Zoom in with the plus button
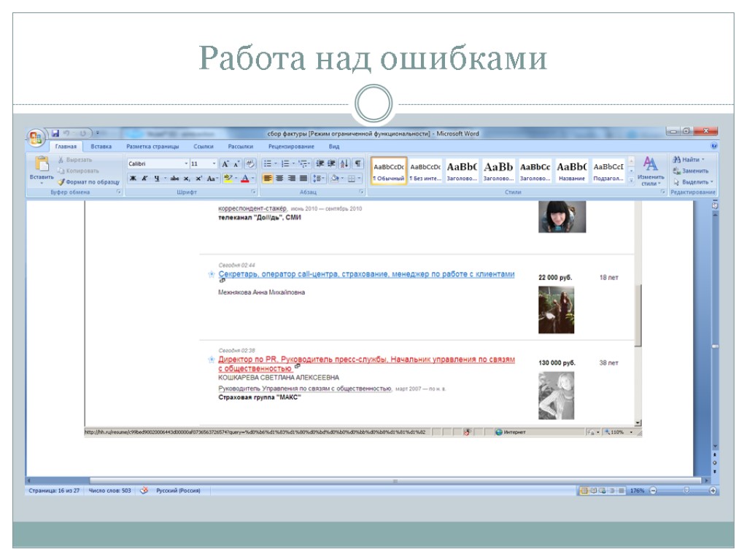 713,491
